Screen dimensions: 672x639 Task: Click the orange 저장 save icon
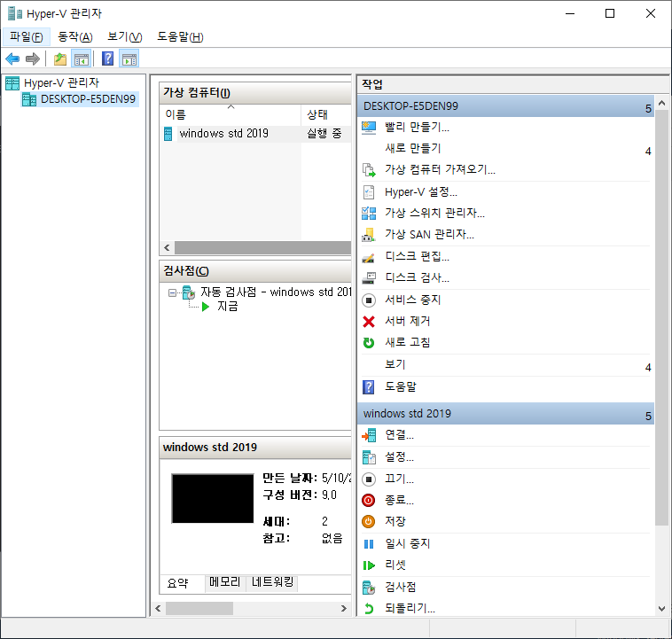(x=369, y=522)
